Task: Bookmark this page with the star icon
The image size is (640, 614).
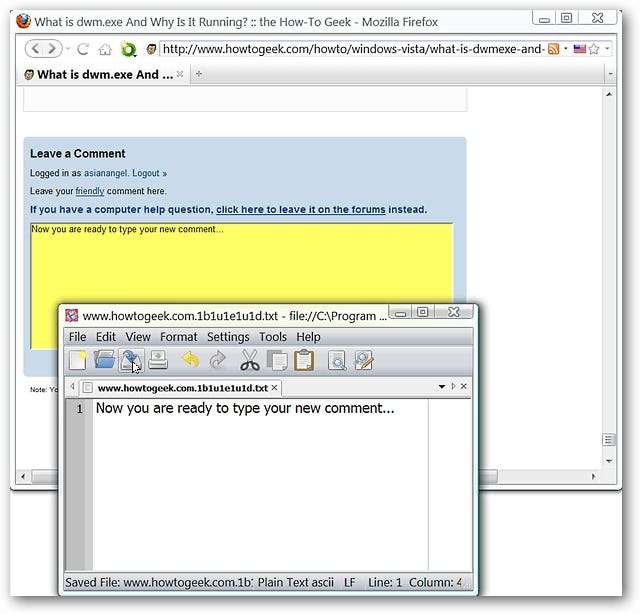Action: point(594,49)
